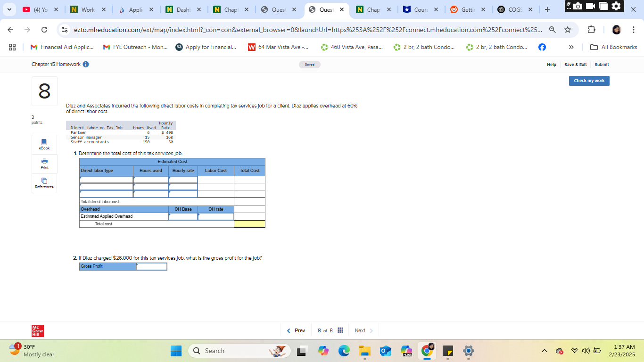Open the Financial Aid Applic... bookmark
Viewport: 644px width, 362px height.
point(62,47)
